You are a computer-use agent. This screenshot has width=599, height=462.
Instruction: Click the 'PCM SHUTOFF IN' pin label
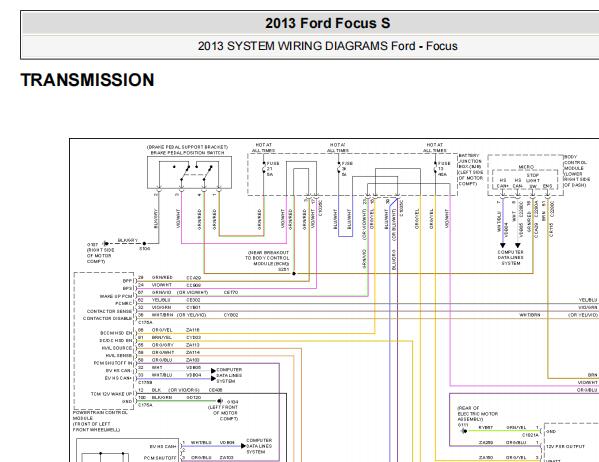[x=113, y=363]
